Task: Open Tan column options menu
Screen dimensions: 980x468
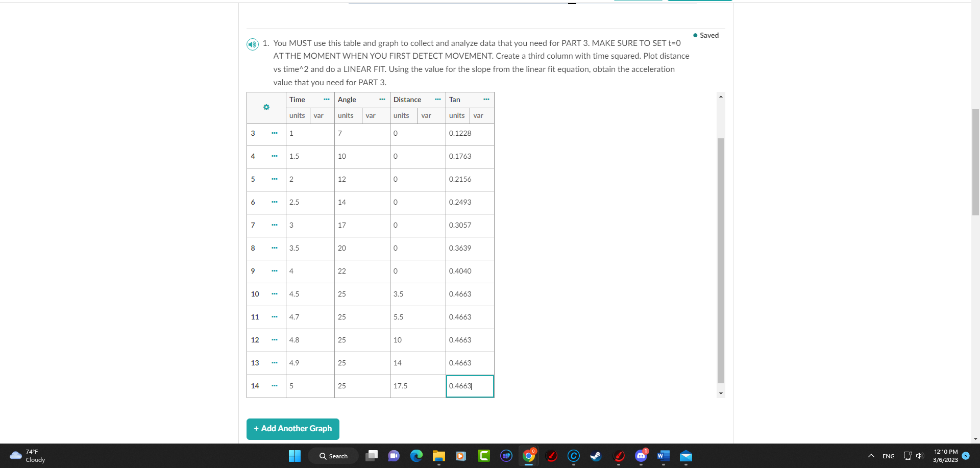Action: tap(486, 100)
